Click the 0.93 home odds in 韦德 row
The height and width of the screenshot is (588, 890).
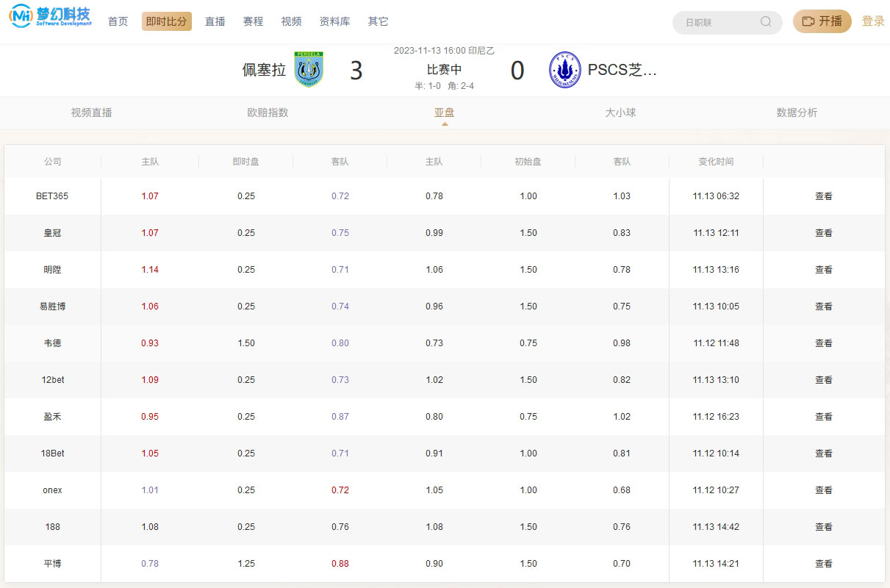pos(150,343)
